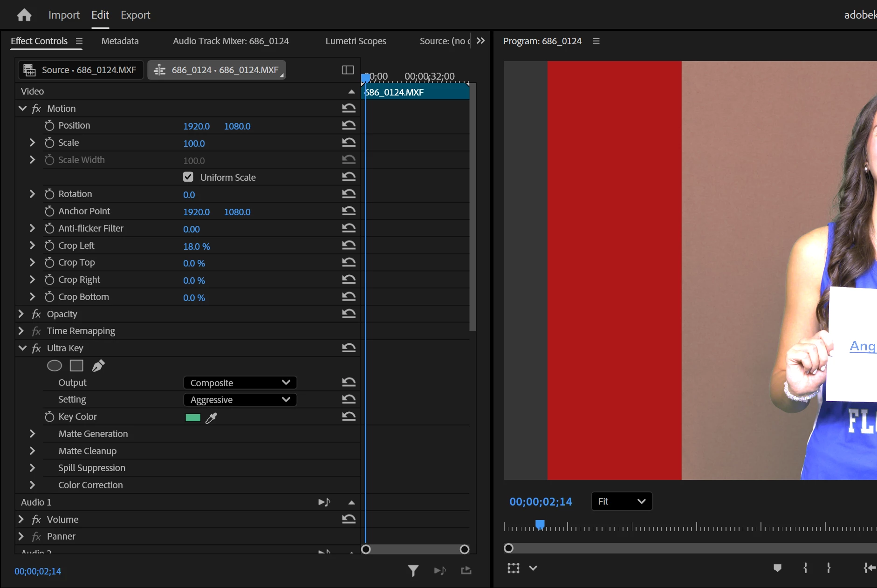The image size is (877, 588).
Task: Reset the Key Color parameter
Action: point(349,417)
